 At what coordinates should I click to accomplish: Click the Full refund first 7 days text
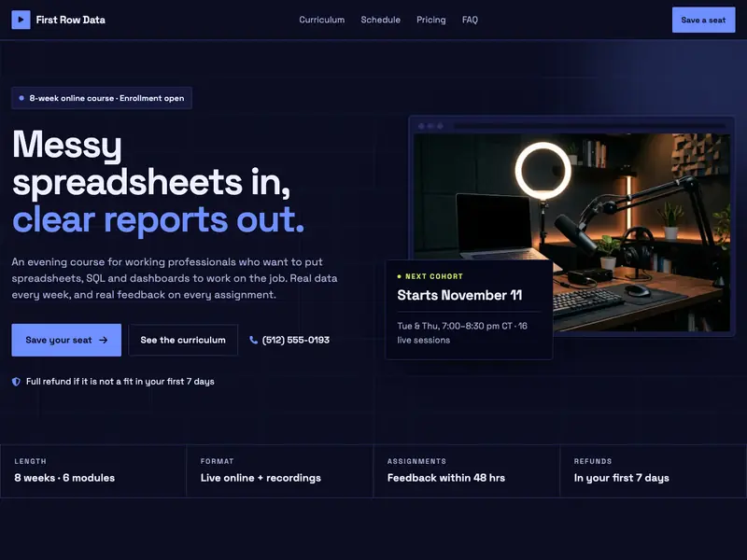(120, 382)
